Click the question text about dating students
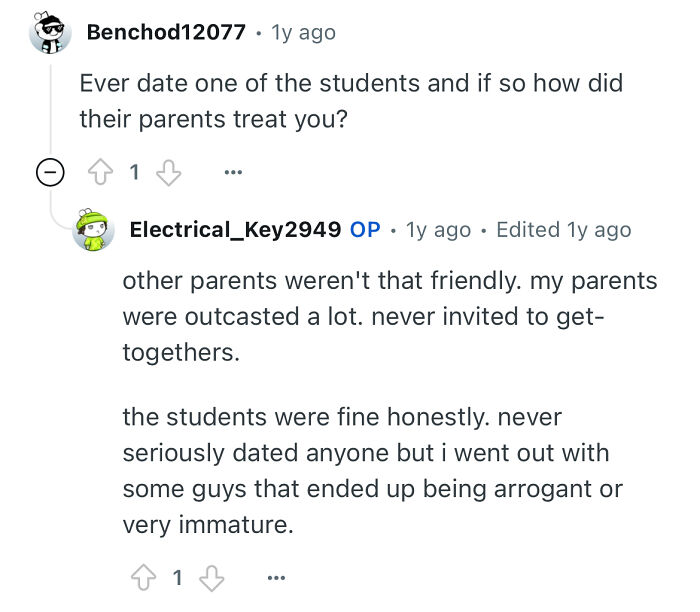 coord(351,100)
